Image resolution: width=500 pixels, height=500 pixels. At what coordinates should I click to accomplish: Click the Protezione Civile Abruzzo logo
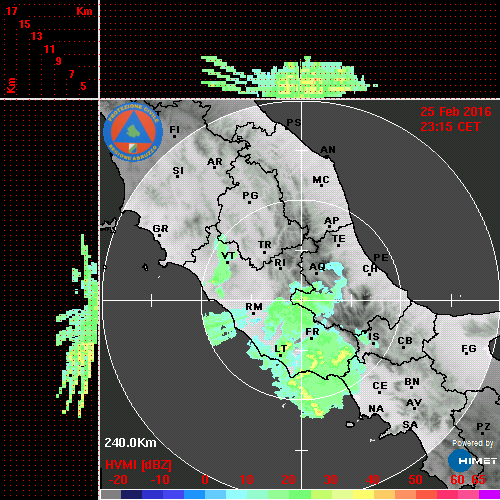click(133, 132)
